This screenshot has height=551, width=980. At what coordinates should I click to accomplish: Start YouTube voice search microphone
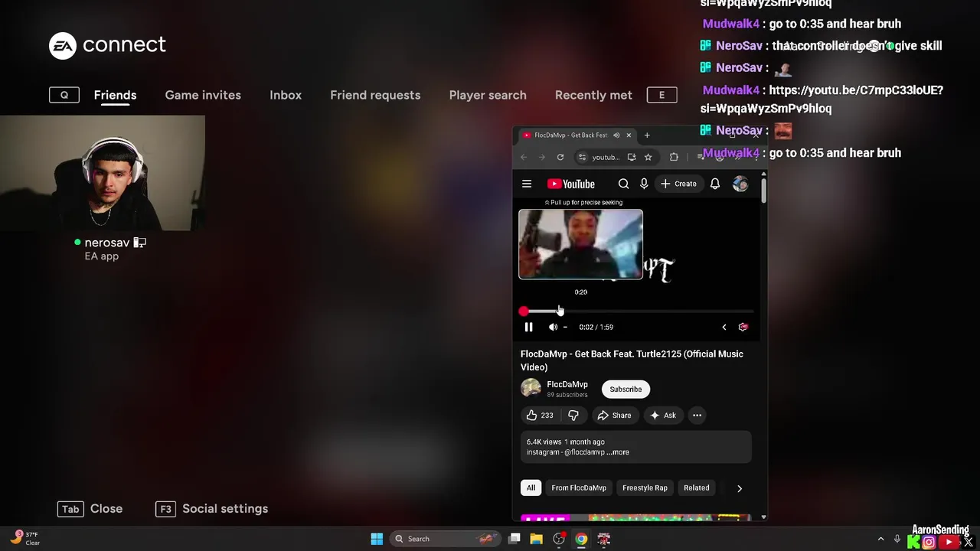644,184
